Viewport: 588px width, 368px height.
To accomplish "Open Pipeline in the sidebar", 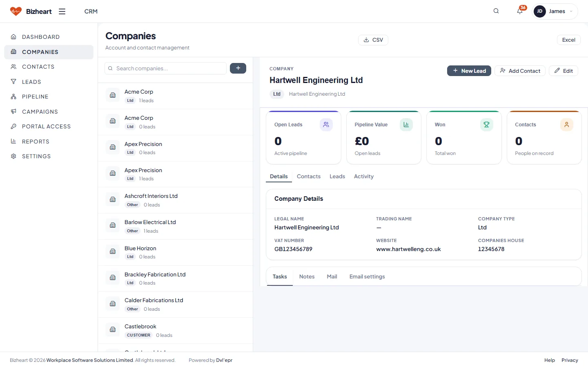I will click(49, 96).
